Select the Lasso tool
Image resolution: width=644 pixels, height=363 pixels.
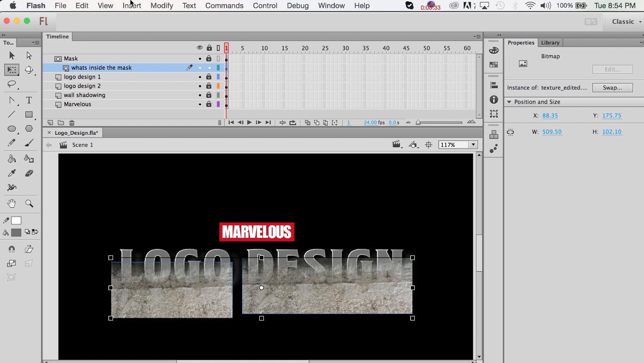point(12,85)
